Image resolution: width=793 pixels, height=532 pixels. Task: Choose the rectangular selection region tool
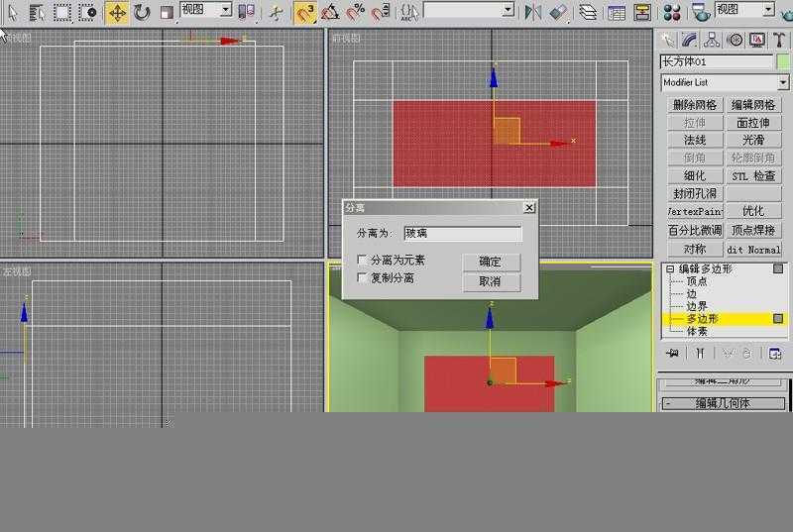(x=62, y=12)
